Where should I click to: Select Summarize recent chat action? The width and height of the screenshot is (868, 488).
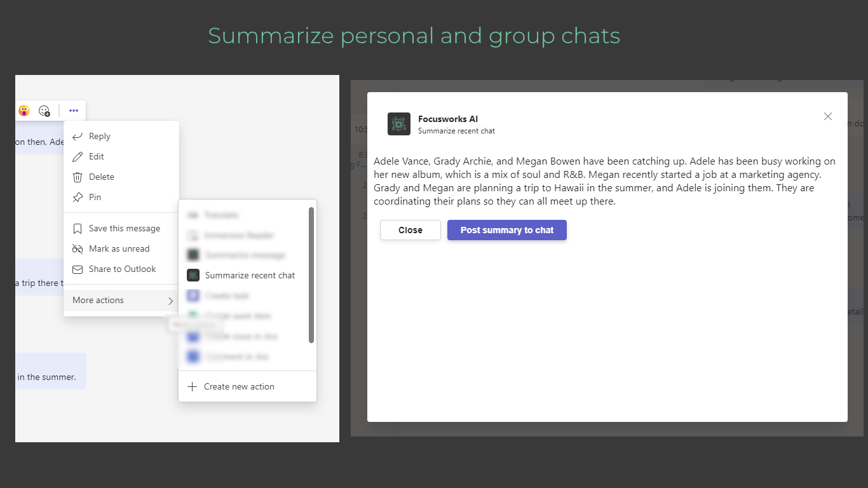(x=250, y=275)
